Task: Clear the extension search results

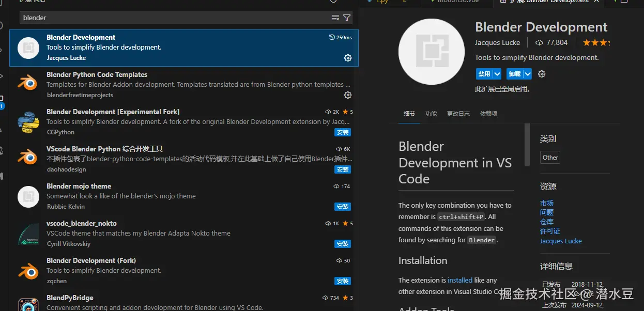Action: tap(335, 18)
